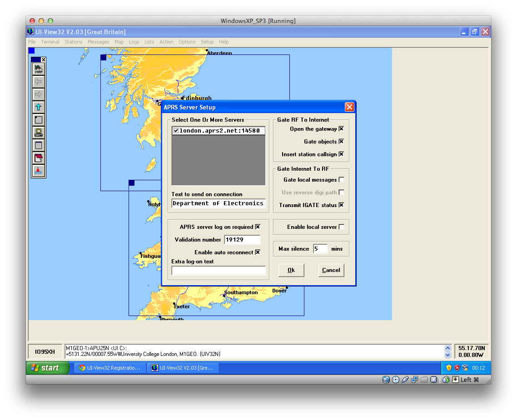Click the Ok button
The width and height of the screenshot is (517, 420).
point(291,270)
